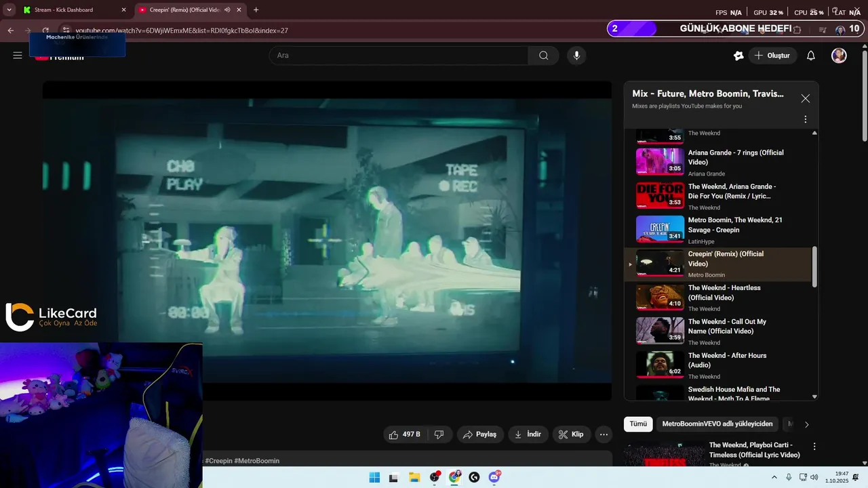This screenshot has width=868, height=488.
Task: Share the video with Paylaş
Action: coord(480,434)
